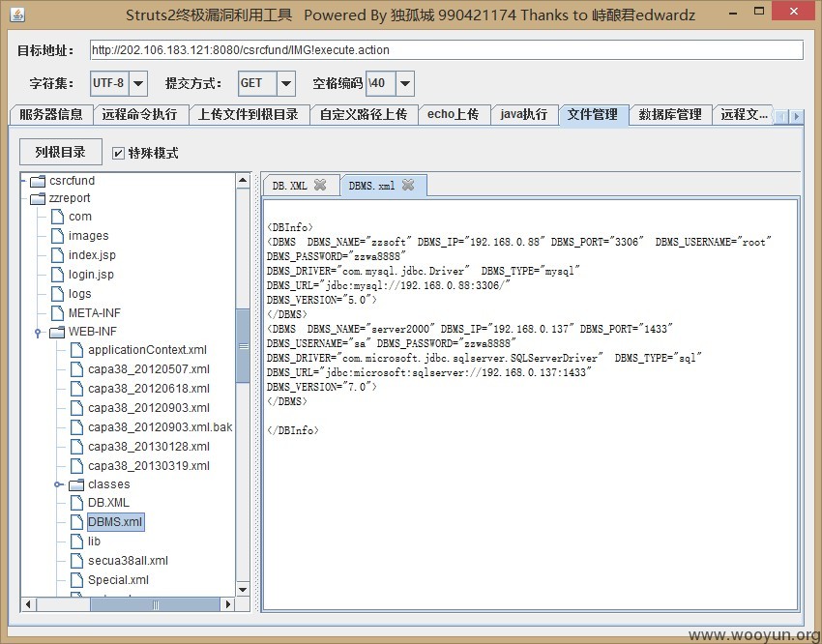The width and height of the screenshot is (822, 644).
Task: Close the DB.XML tab with its X icon
Action: pos(320,185)
